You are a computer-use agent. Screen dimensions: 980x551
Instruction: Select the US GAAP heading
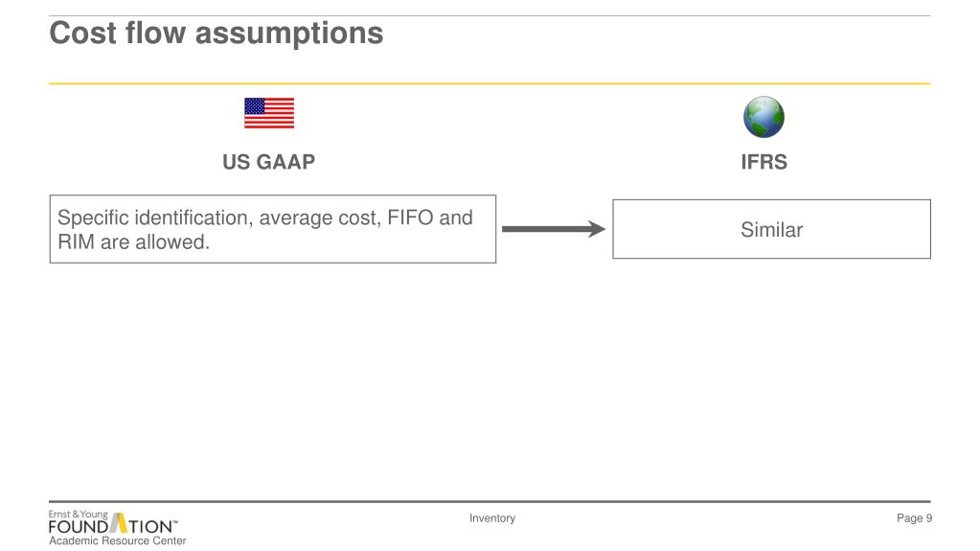pyautogui.click(x=269, y=162)
